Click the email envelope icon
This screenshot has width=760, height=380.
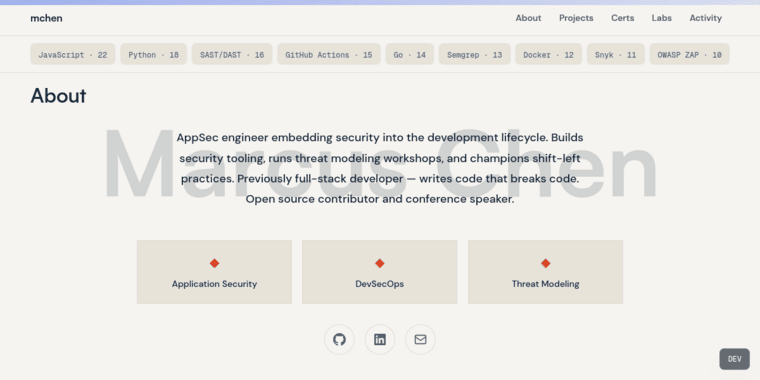coord(420,339)
